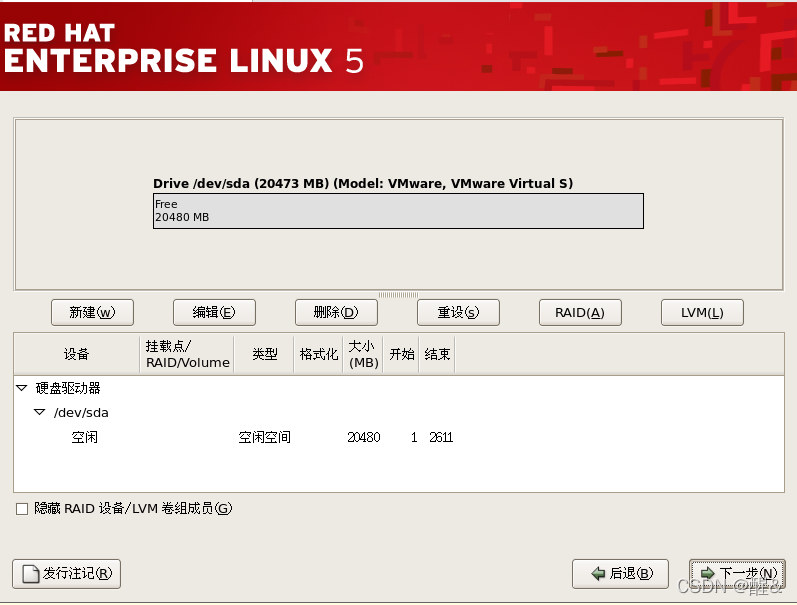
Task: Click the 设备 column header
Action: 77,354
